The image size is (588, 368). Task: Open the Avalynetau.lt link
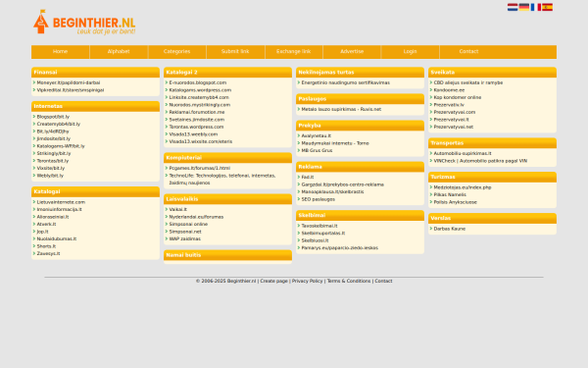pyautogui.click(x=317, y=136)
